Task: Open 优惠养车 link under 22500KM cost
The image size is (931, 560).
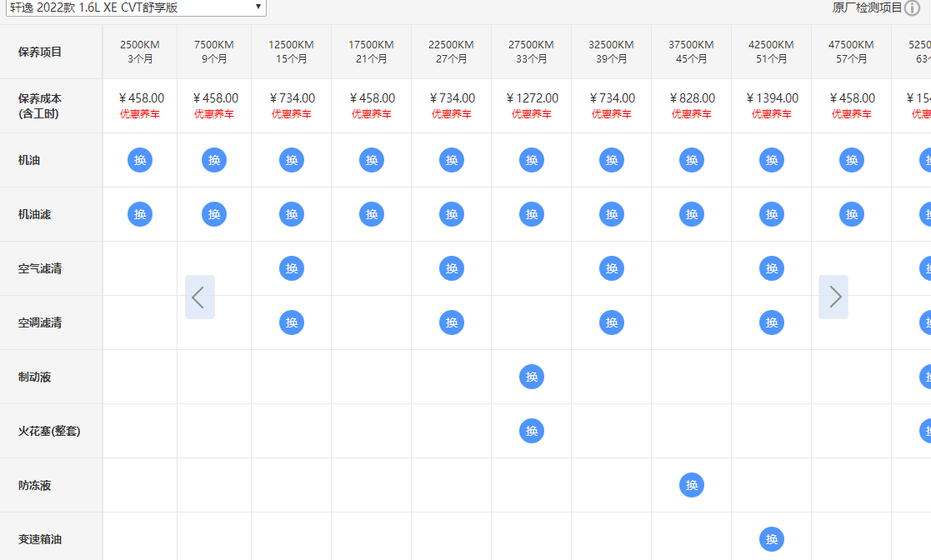Action: 452,114
